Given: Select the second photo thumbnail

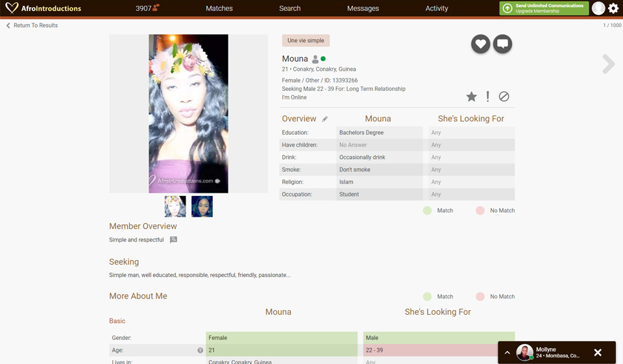Looking at the screenshot, I should 202,206.
